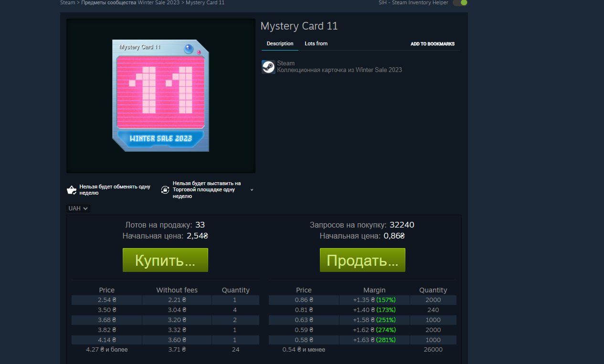The image size is (604, 364).
Task: Click the Margin column header
Action: [374, 290]
